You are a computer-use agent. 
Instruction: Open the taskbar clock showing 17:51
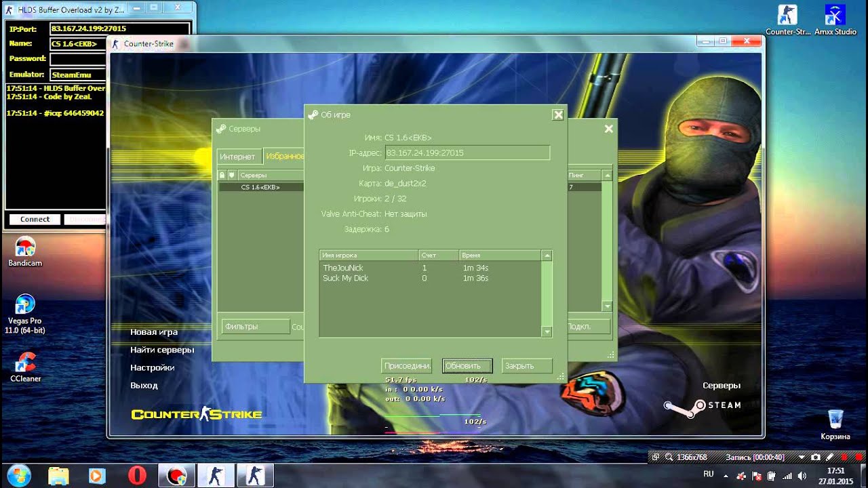pyautogui.click(x=835, y=475)
